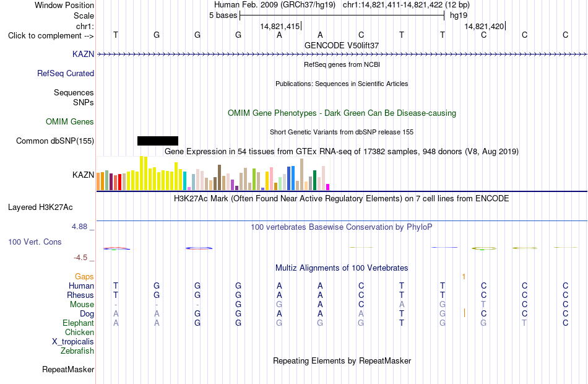Click the KAZN gene arrow line
Image resolution: width=588 pixels, height=384 pixels.
pos(342,55)
